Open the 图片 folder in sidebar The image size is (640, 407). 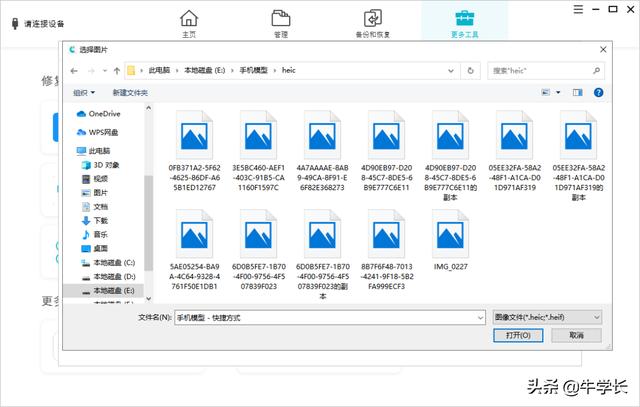click(x=95, y=193)
